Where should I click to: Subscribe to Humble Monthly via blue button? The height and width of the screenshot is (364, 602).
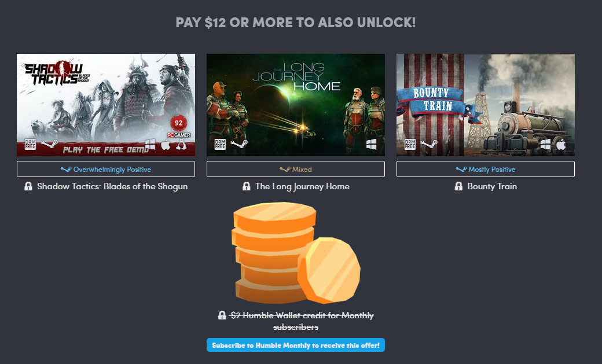[x=296, y=345]
